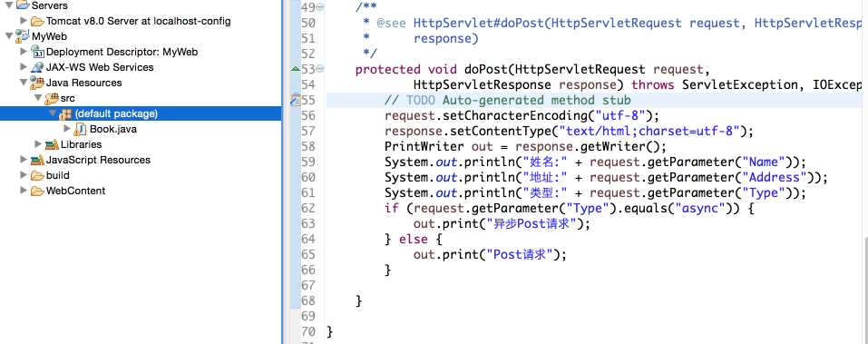Fold the doPost method at line 53
This screenshot has height=344, width=868.
tap(320, 69)
